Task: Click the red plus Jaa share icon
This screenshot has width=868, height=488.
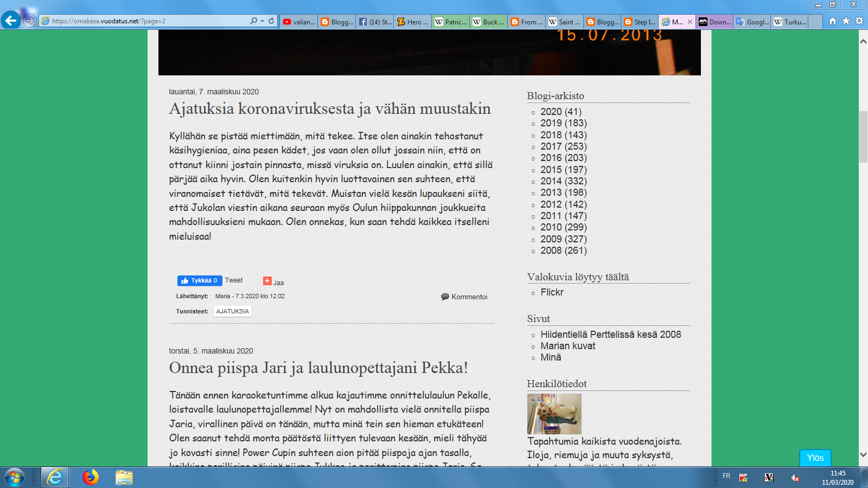Action: pyautogui.click(x=267, y=281)
